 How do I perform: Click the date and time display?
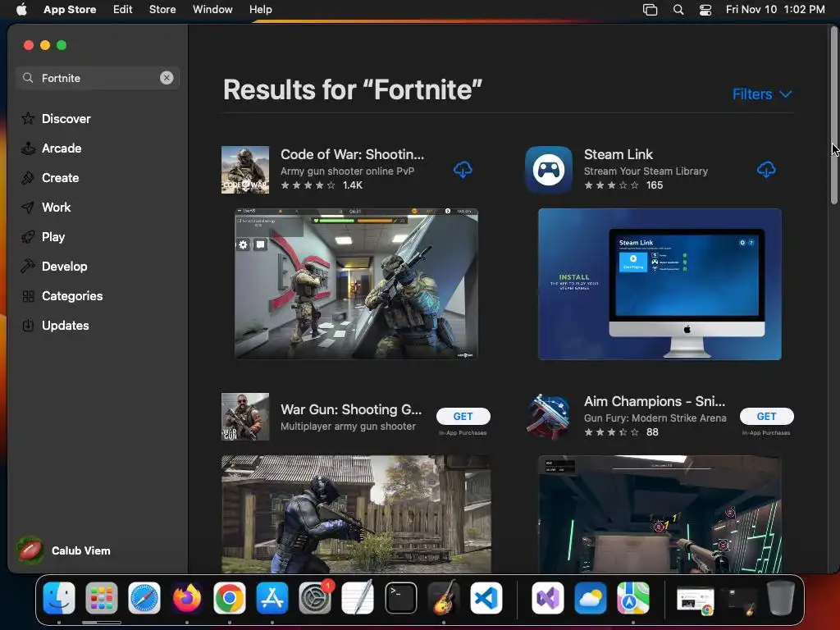(775, 9)
